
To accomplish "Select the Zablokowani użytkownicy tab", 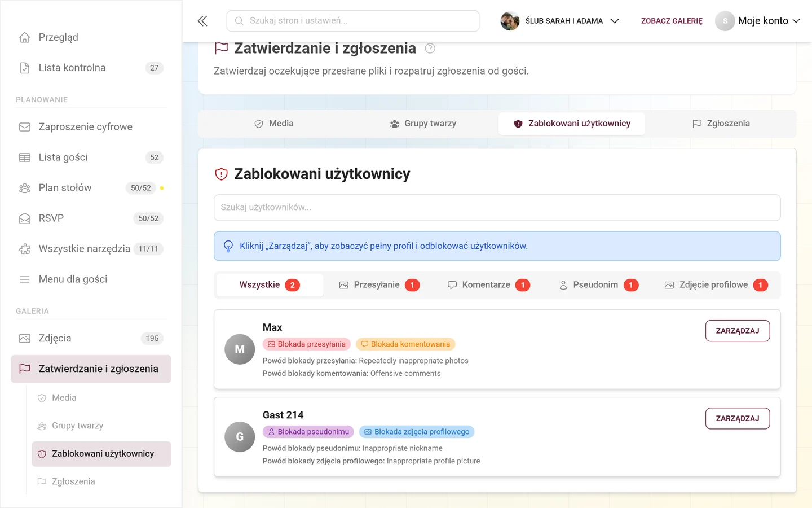I will coord(572,124).
